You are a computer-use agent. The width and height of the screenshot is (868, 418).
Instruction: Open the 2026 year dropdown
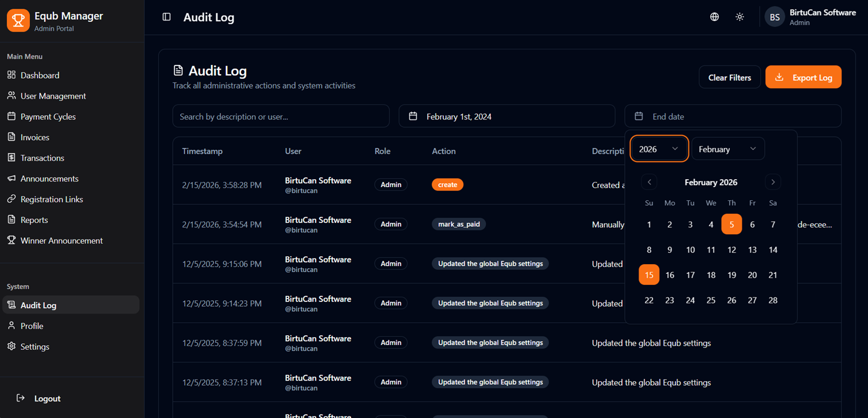658,149
